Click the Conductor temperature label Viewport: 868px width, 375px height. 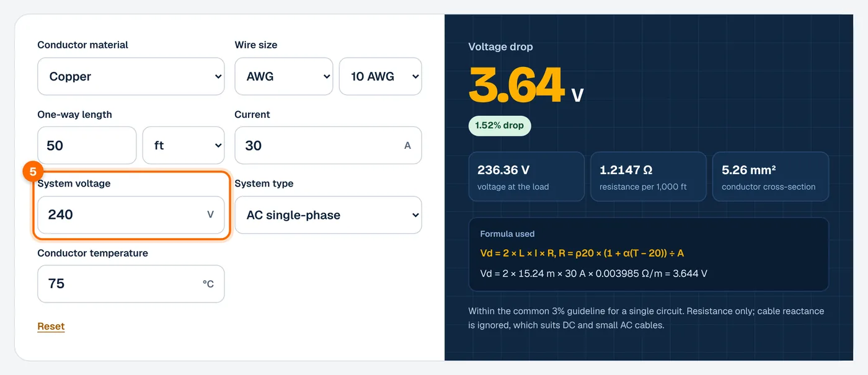click(x=93, y=253)
